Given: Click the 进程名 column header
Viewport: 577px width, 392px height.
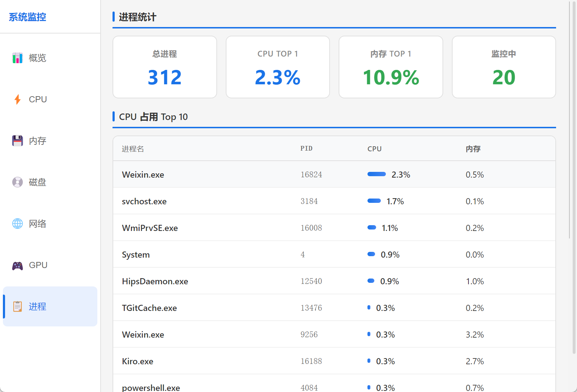Looking at the screenshot, I should [x=133, y=149].
